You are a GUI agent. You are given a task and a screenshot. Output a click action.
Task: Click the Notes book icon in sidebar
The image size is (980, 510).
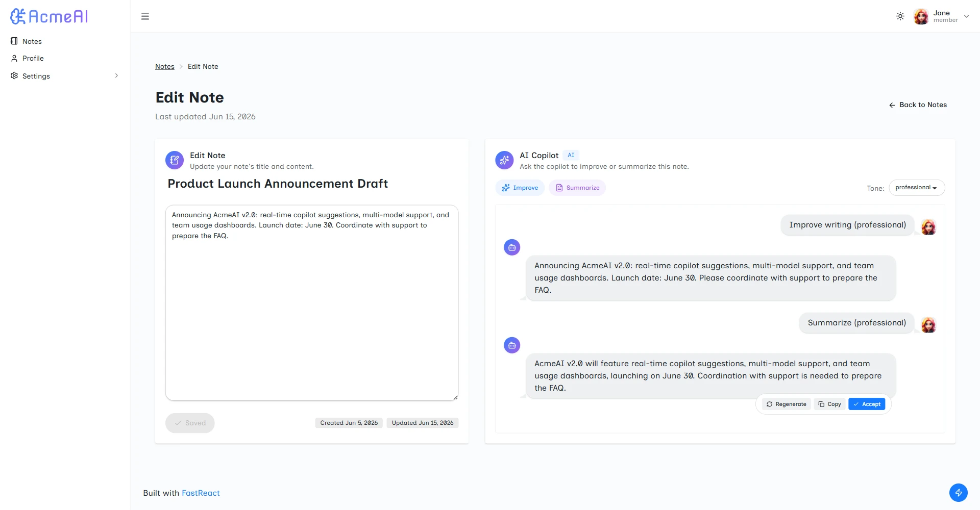(x=14, y=41)
